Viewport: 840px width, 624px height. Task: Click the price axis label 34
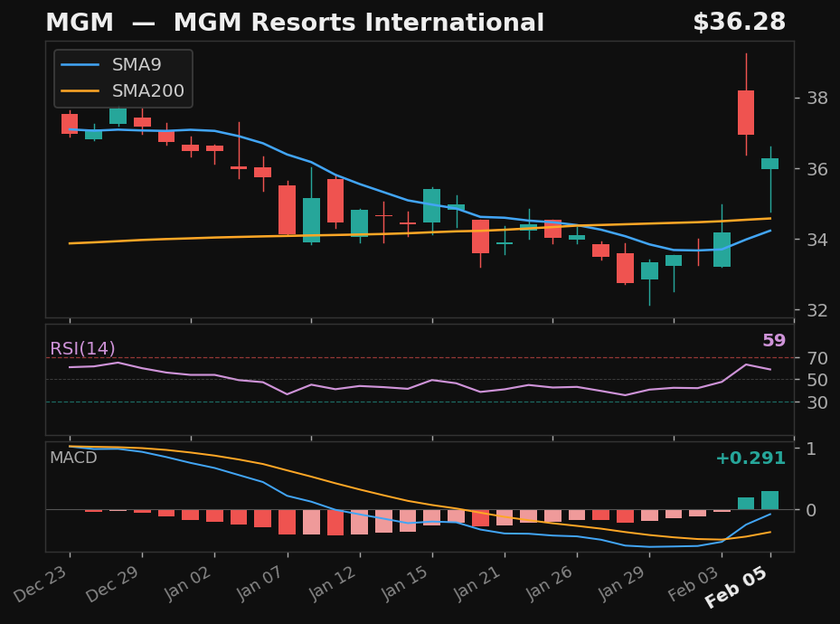coord(817,240)
